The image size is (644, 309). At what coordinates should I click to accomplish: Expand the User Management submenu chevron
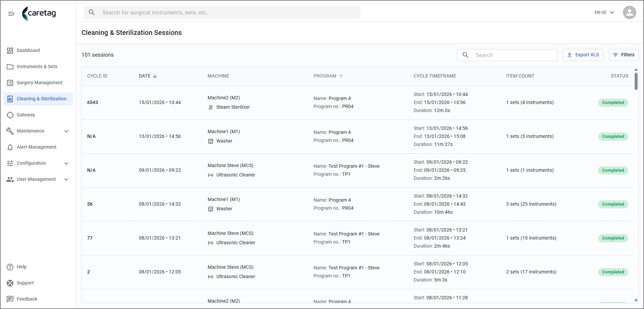(x=66, y=179)
